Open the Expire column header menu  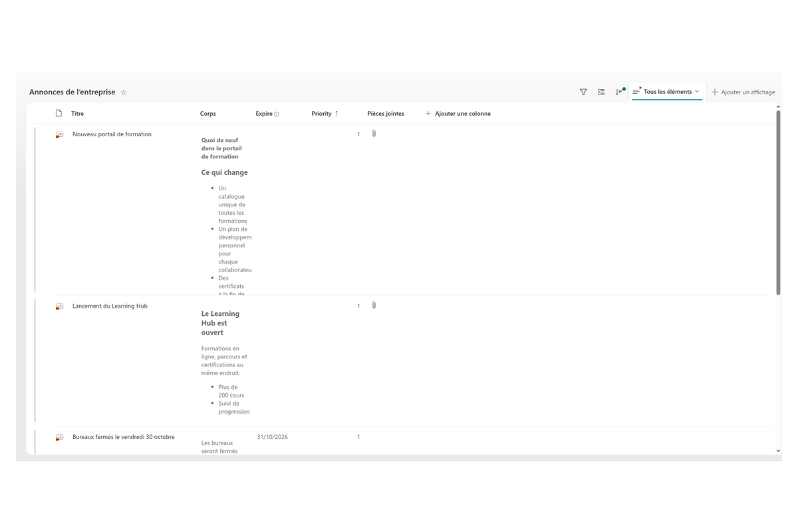[x=264, y=114]
